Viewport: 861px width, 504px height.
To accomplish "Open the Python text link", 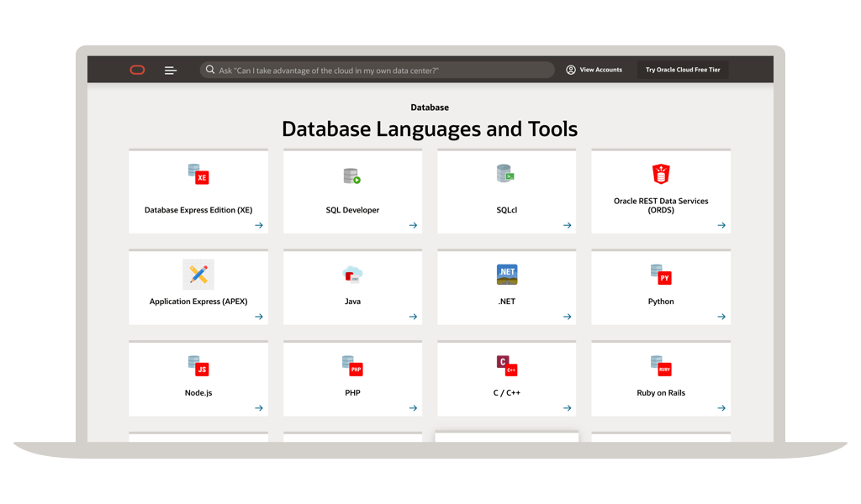I will click(661, 302).
